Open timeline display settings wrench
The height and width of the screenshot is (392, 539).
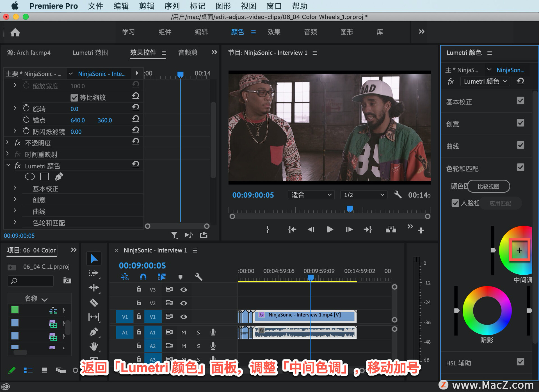[x=198, y=277]
